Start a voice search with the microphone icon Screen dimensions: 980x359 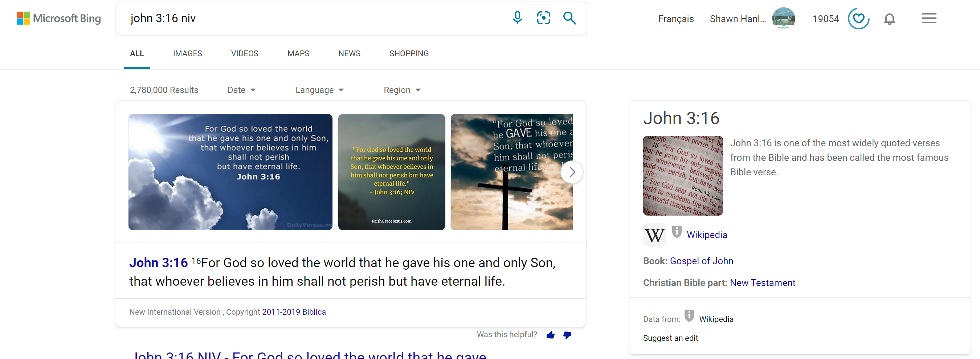pos(517,18)
